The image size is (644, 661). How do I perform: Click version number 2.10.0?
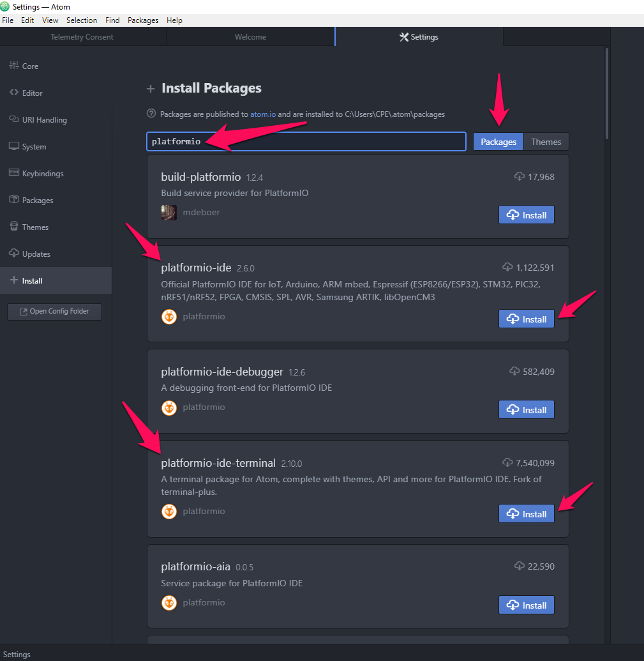point(292,464)
